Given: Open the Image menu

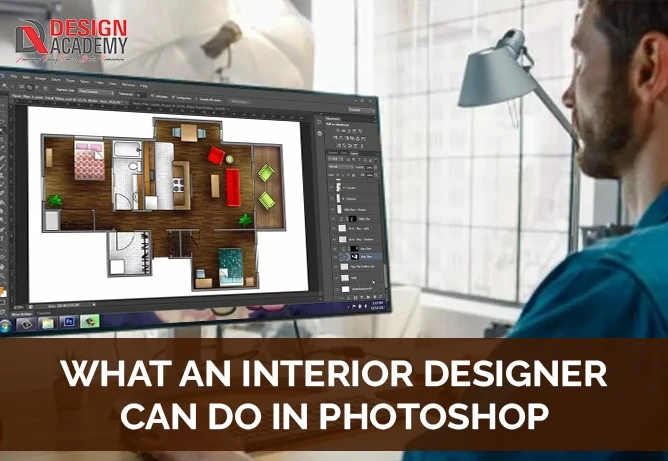Looking at the screenshot, I should pyautogui.click(x=40, y=78).
